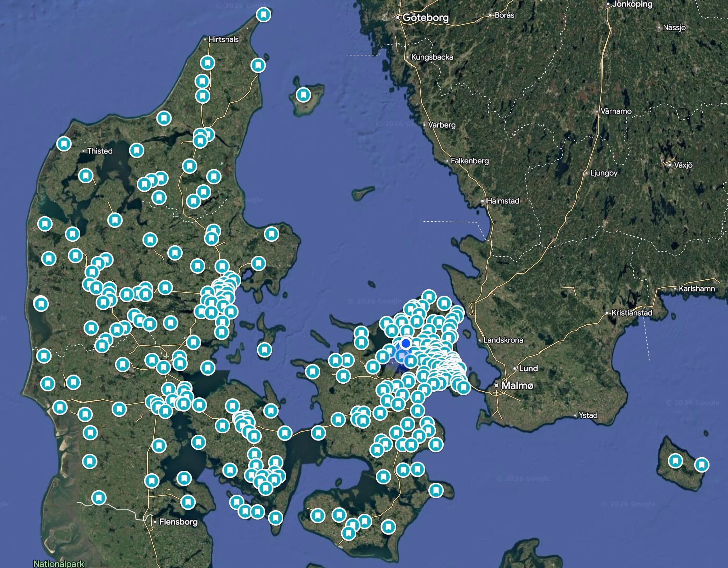Open the Nationalpark label at bottom left
Screen dimensions: 728x568
point(59,564)
